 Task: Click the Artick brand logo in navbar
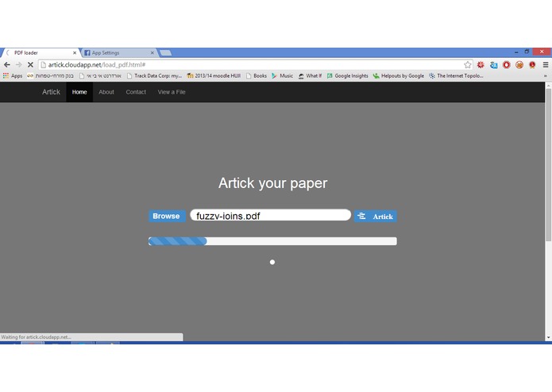click(x=51, y=92)
